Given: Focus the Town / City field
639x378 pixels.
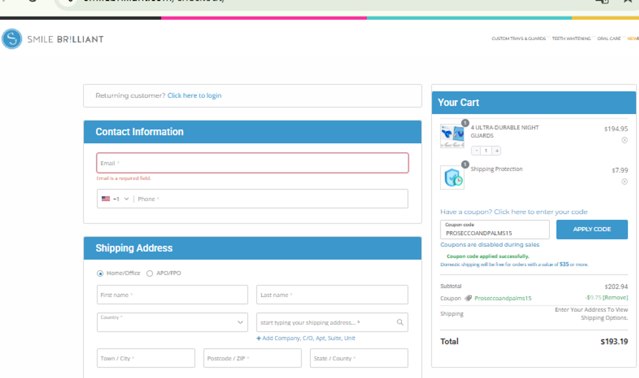Looking at the screenshot, I should point(146,358).
